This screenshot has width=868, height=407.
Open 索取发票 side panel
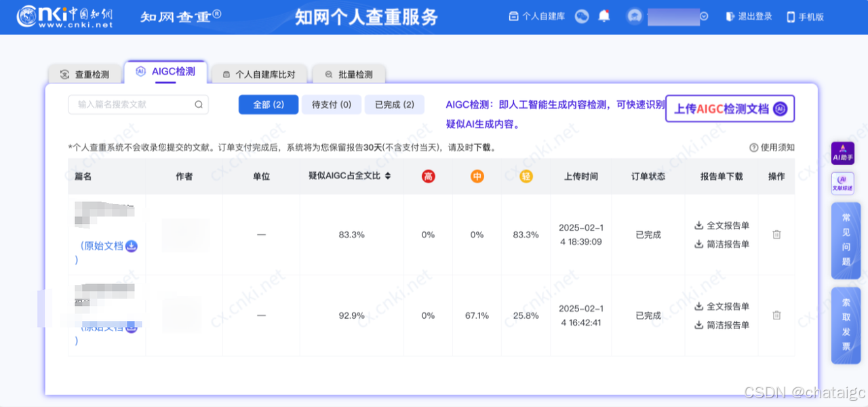(x=846, y=326)
